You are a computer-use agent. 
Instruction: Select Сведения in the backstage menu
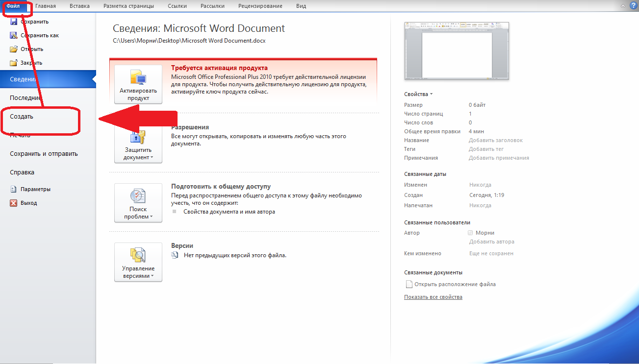tap(48, 79)
